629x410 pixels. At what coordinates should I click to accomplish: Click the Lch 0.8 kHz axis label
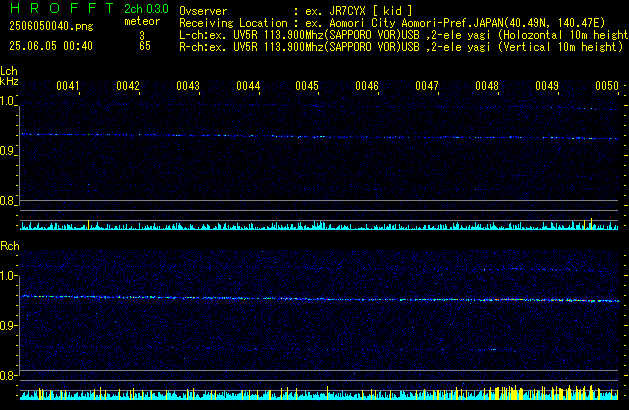7,201
